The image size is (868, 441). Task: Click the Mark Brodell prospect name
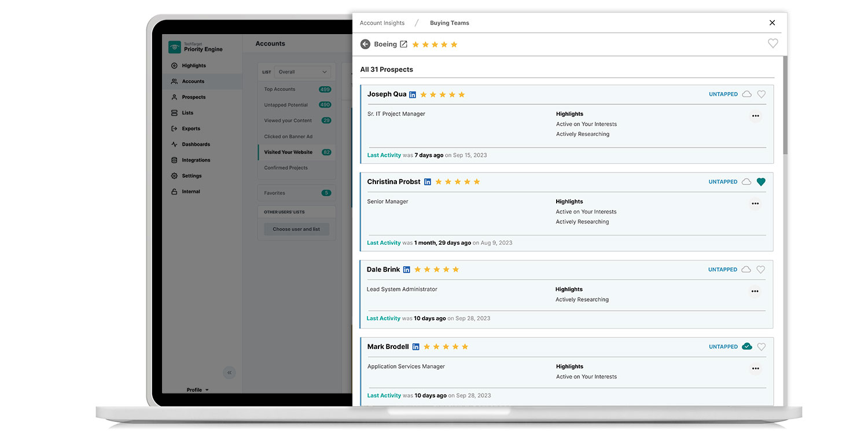click(x=388, y=347)
